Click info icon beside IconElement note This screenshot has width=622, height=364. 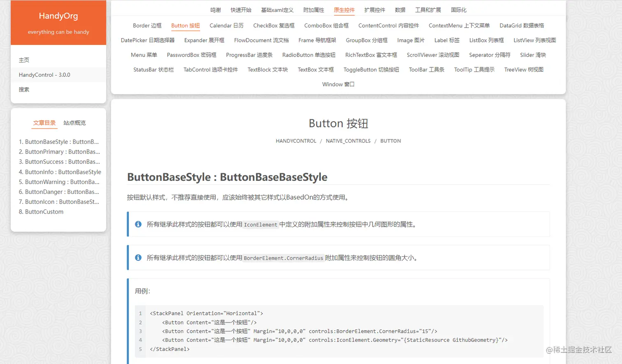click(x=138, y=224)
